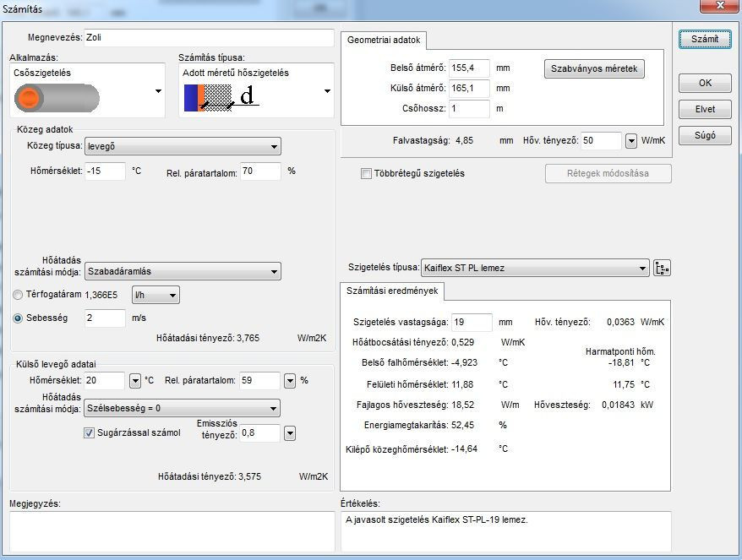Open the insulation type tree selector icon

tap(662, 269)
